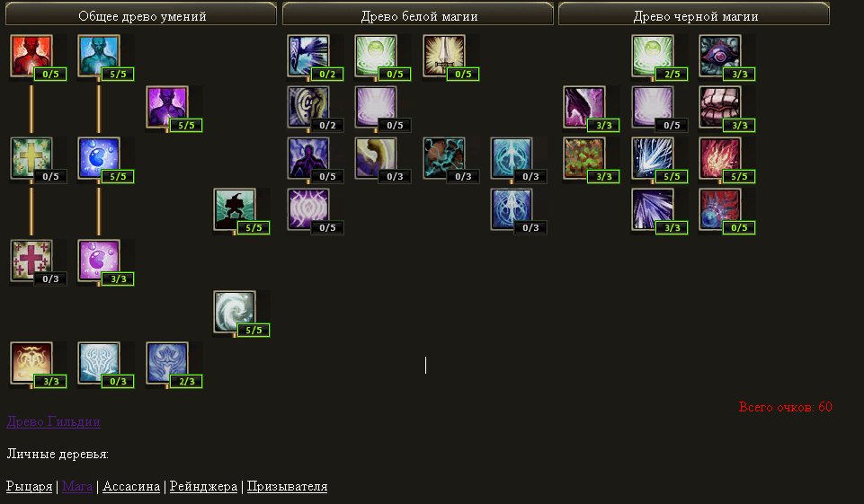Open the Древо Гильдии link
This screenshot has width=864, height=504.
click(x=53, y=421)
